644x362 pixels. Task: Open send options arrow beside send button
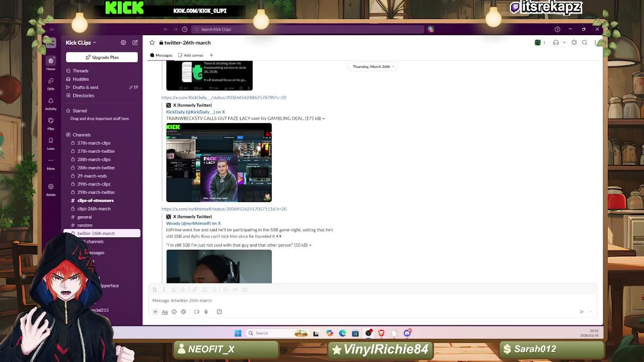591,312
